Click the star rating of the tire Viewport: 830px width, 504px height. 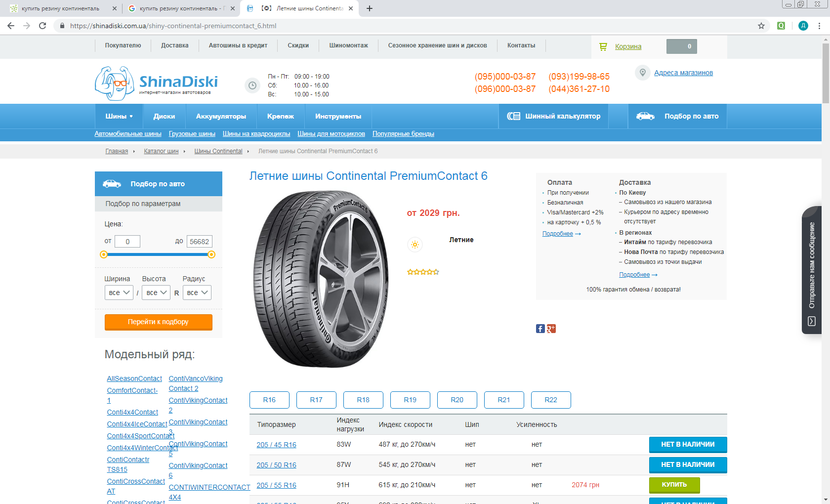pos(423,272)
